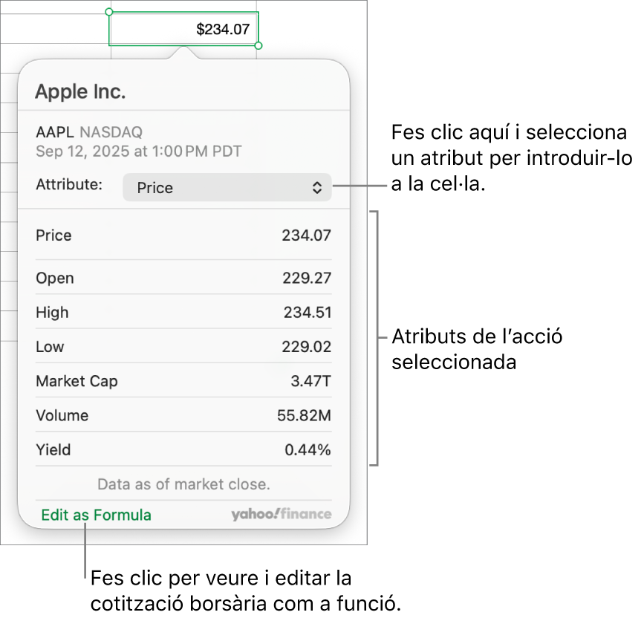Choose the Yield attribute
Viewport: 644px width, 644px height.
pyautogui.click(x=183, y=449)
